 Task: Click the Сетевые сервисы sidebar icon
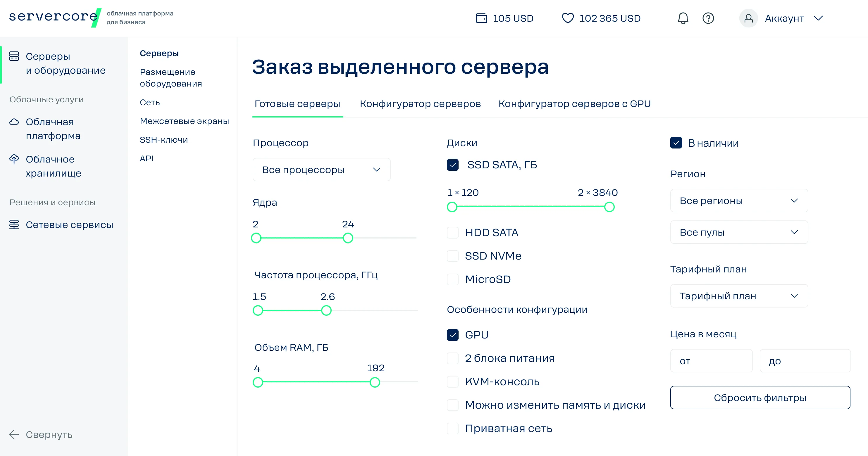pos(14,224)
